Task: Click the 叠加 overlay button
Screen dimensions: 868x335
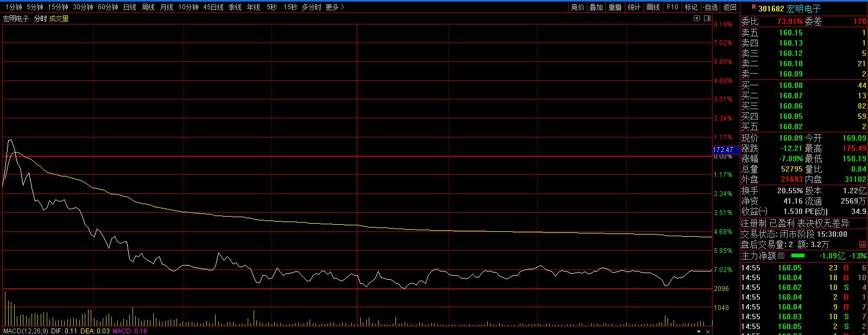Action: click(x=596, y=7)
